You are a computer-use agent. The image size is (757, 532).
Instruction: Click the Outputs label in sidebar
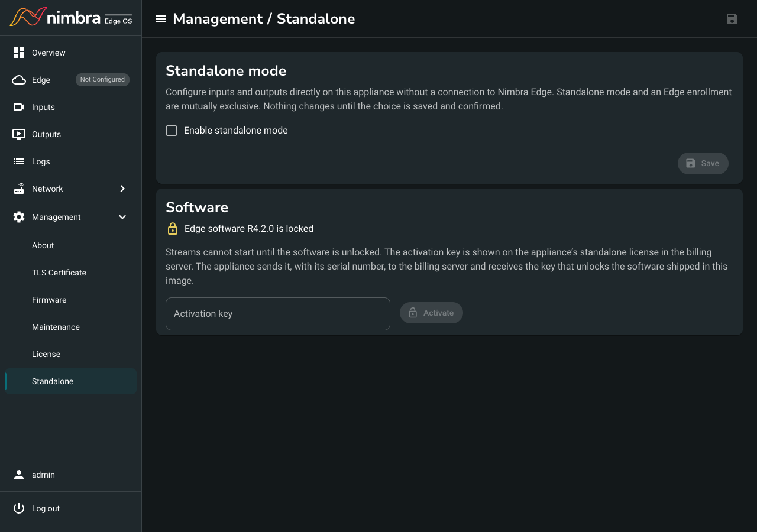(46, 134)
